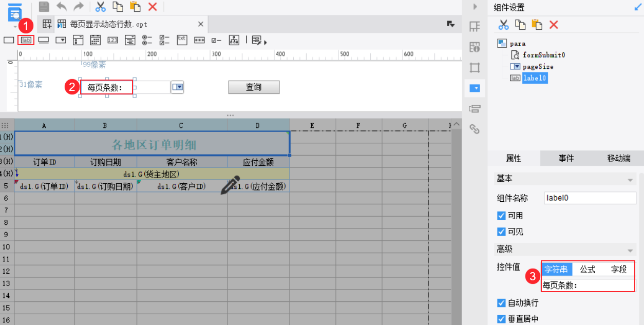
Task: Open the template tab list dropdown
Action: coord(451,24)
